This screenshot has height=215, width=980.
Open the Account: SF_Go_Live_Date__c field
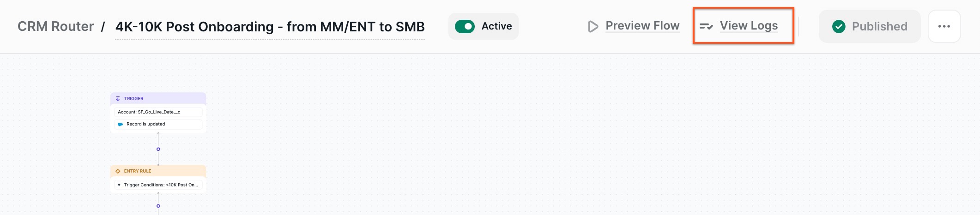158,112
